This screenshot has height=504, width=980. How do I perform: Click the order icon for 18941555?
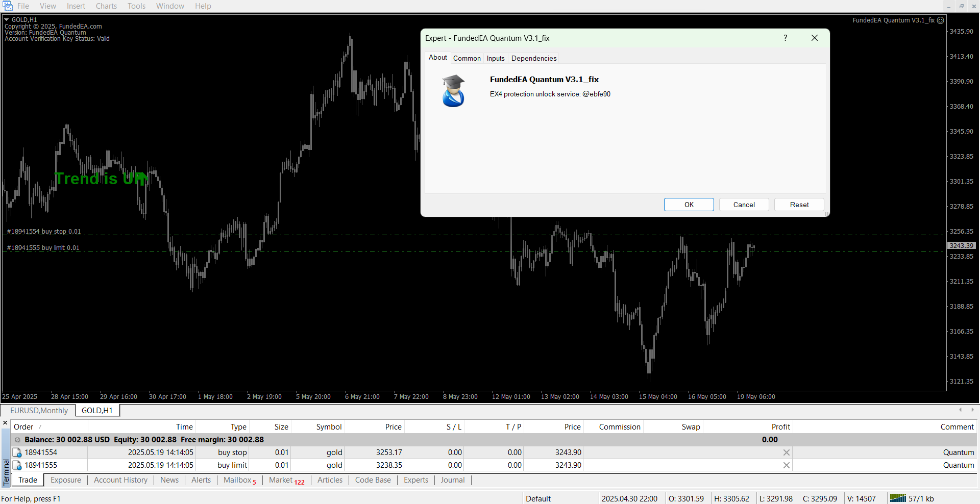coord(17,465)
